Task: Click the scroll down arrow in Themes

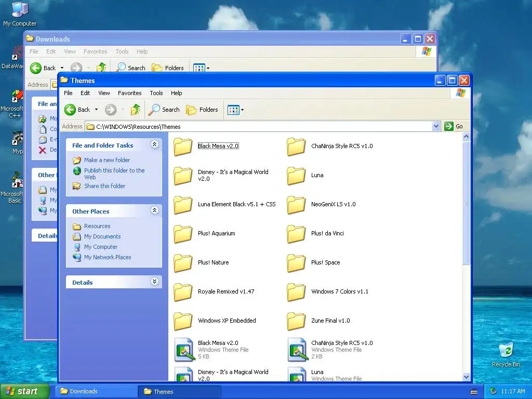Action: 466,377
